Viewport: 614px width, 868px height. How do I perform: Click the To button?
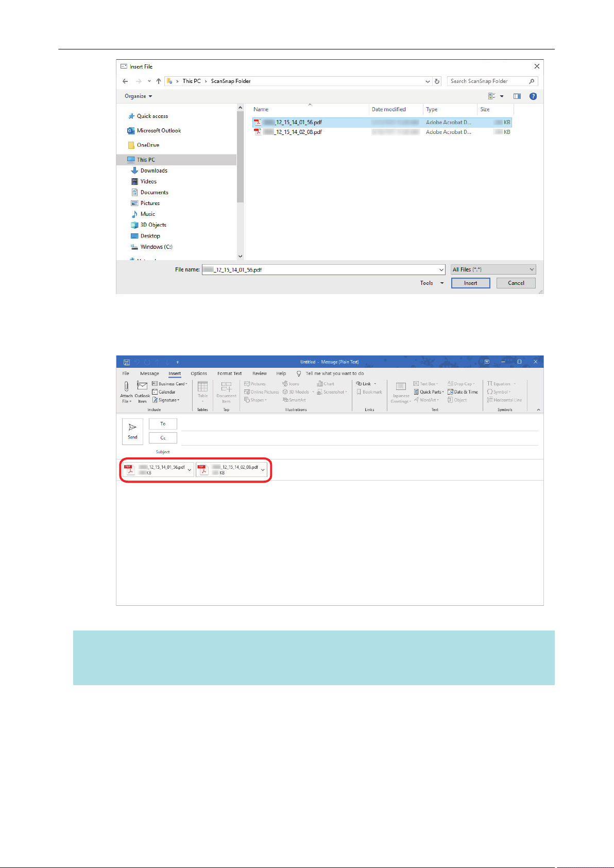[x=163, y=424]
